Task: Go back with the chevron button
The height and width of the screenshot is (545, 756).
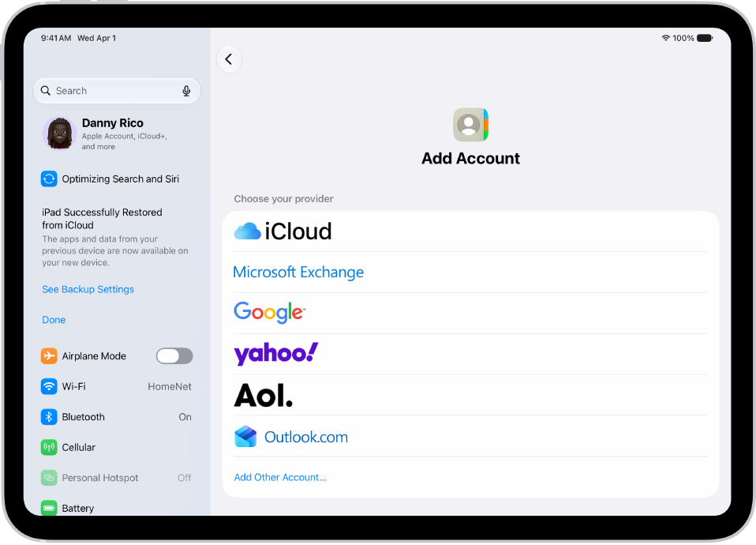Action: pyautogui.click(x=229, y=59)
